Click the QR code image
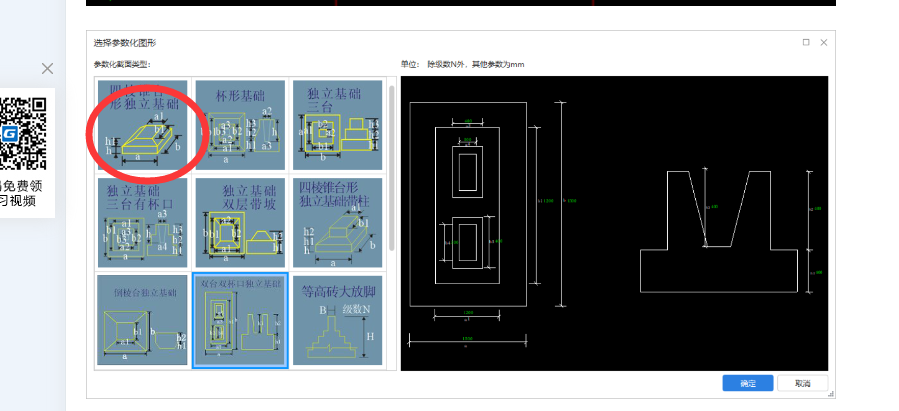This screenshot has width=899, height=411. pos(23,134)
